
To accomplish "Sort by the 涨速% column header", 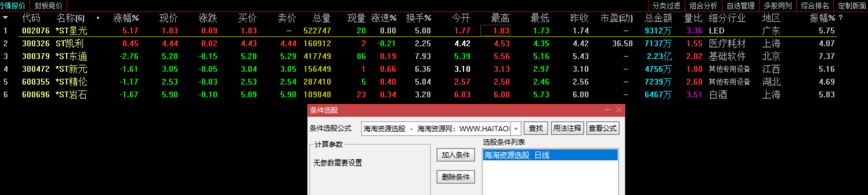I will pyautogui.click(x=383, y=18).
